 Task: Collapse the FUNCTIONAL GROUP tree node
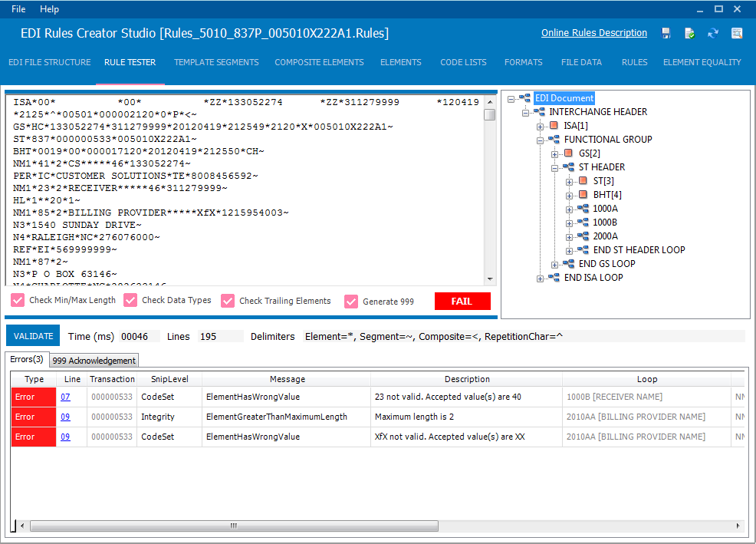tap(540, 140)
